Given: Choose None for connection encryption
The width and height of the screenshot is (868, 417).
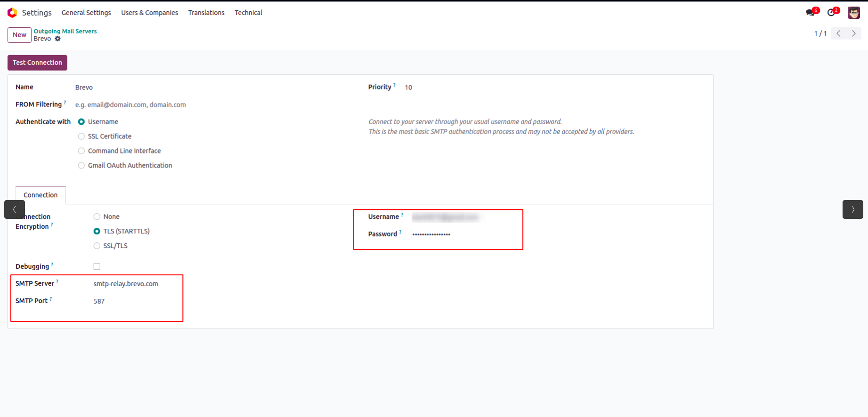Looking at the screenshot, I should (x=97, y=217).
